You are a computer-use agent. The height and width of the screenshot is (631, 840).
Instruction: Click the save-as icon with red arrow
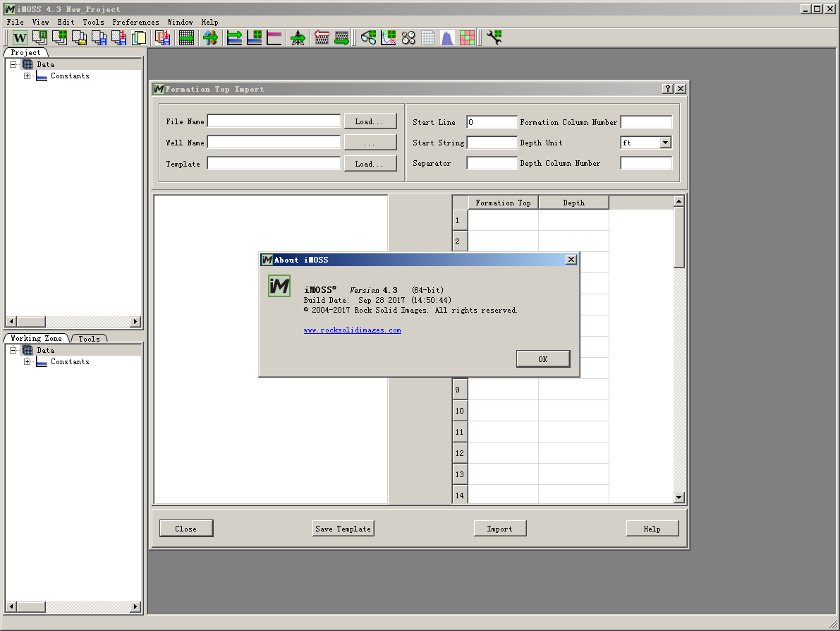click(119, 37)
